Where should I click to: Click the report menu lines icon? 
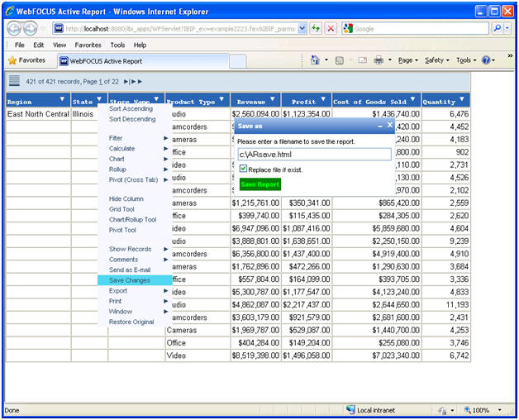pyautogui.click(x=14, y=80)
